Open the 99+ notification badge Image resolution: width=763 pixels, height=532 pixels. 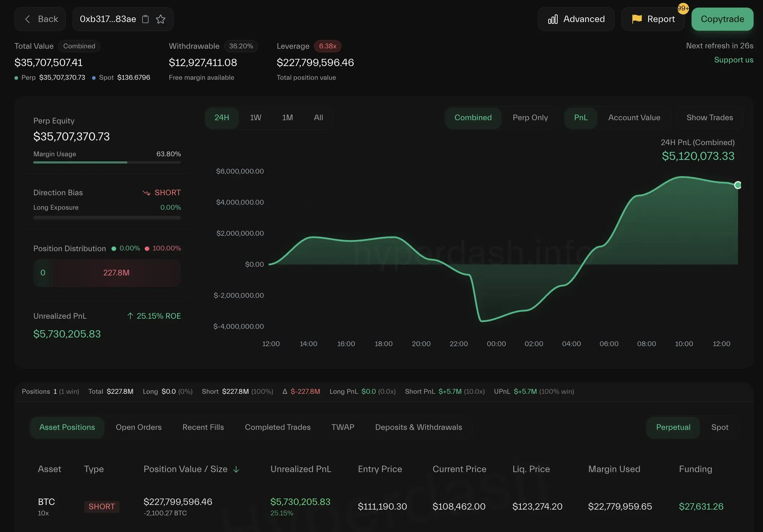tap(683, 9)
